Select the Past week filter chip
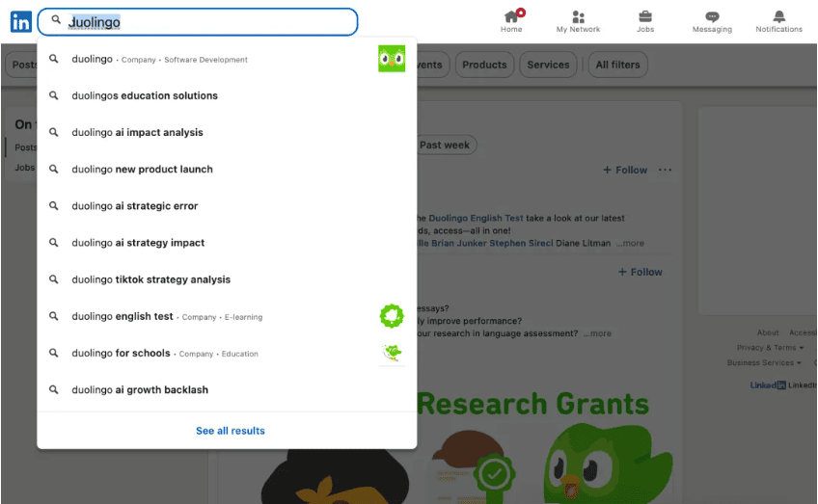 coord(444,146)
